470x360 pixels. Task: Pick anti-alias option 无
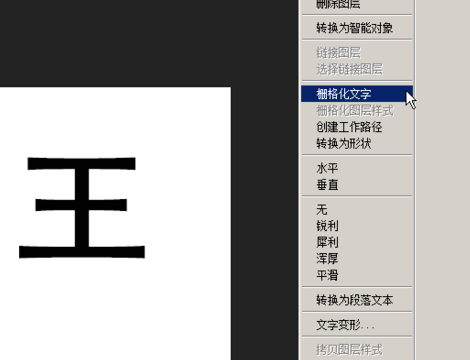357,209
